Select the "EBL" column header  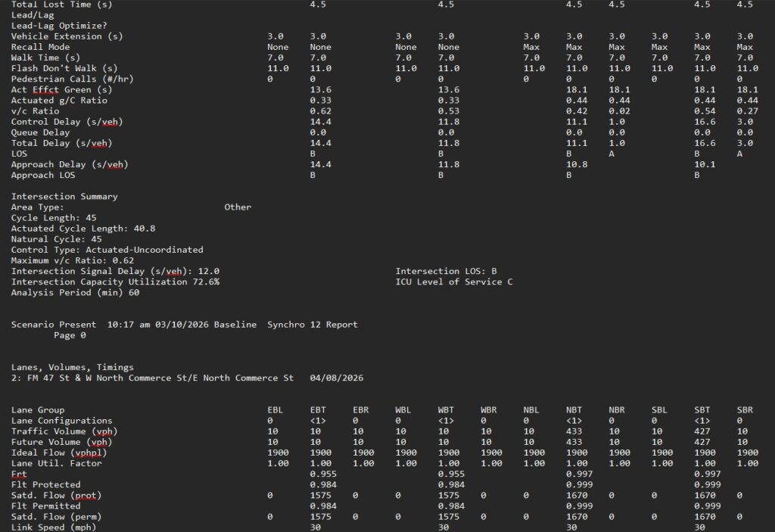click(275, 410)
